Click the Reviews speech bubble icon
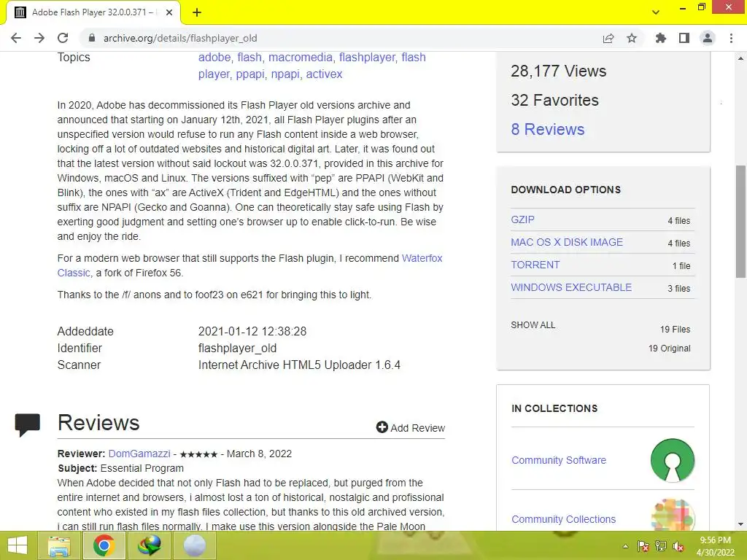 [27, 425]
